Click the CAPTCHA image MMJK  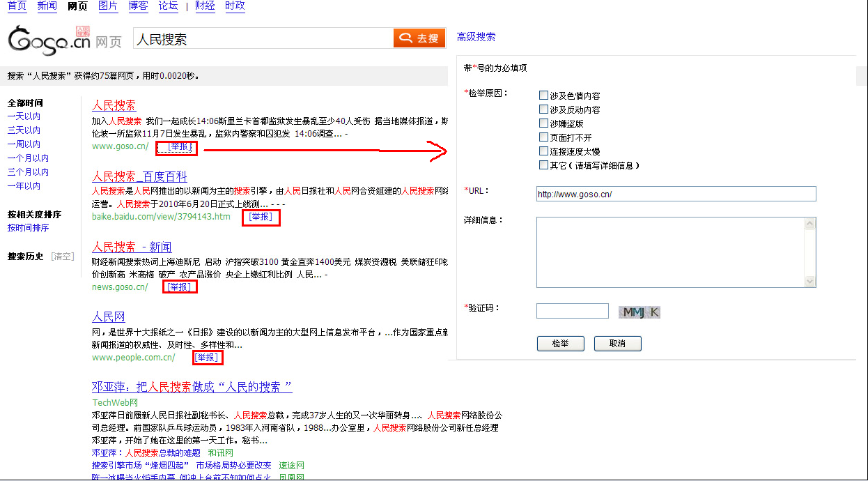[x=640, y=312]
